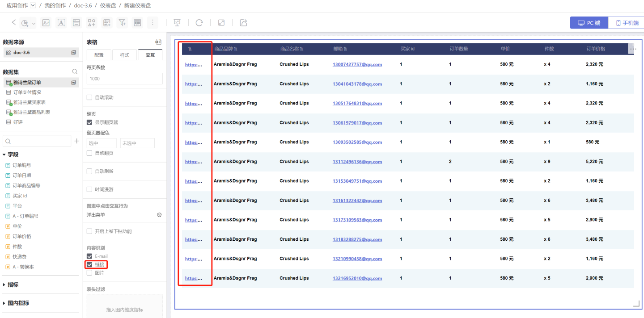Enable the 自动滚动 checkbox
The width and height of the screenshot is (644, 318).
pyautogui.click(x=89, y=97)
